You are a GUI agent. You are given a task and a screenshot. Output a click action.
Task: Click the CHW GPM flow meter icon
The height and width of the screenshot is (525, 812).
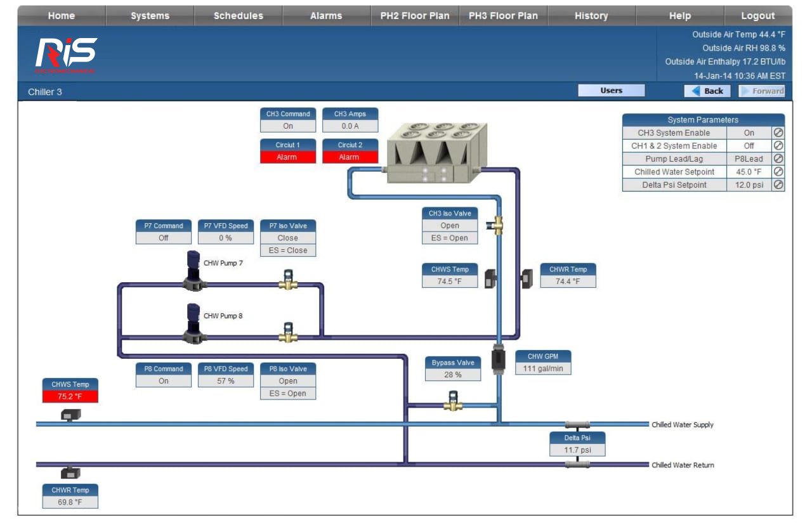click(499, 360)
